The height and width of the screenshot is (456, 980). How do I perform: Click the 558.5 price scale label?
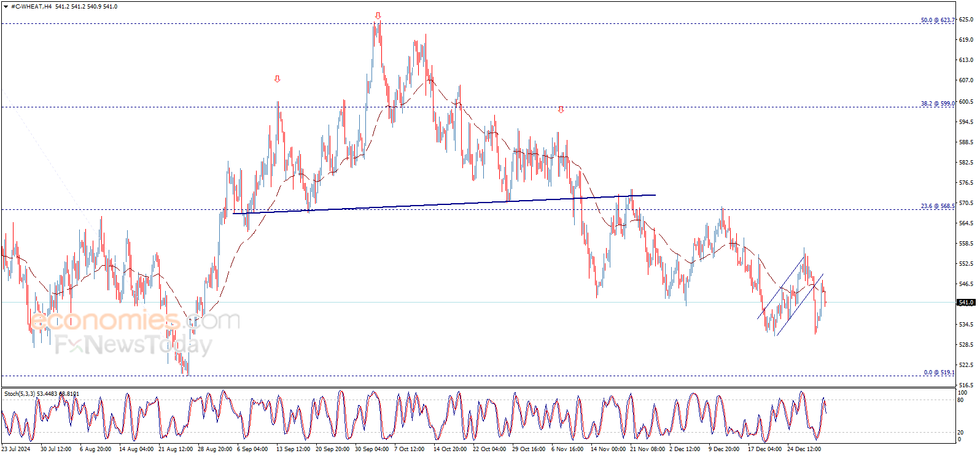[x=966, y=244]
